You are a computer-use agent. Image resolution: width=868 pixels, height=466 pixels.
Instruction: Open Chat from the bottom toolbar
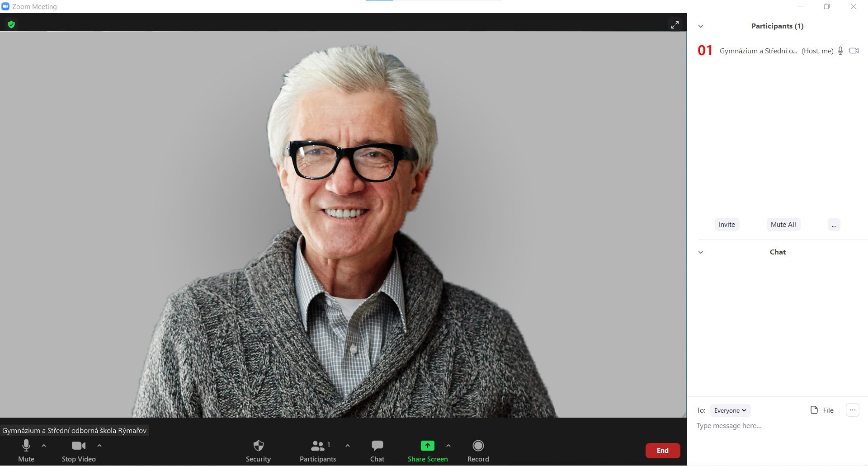pyautogui.click(x=377, y=451)
